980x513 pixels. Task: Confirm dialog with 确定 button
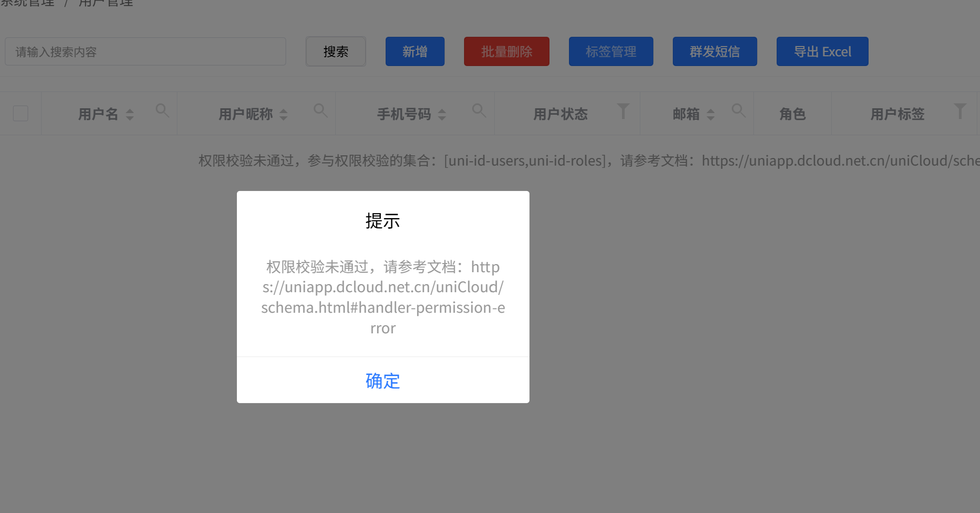(x=383, y=381)
